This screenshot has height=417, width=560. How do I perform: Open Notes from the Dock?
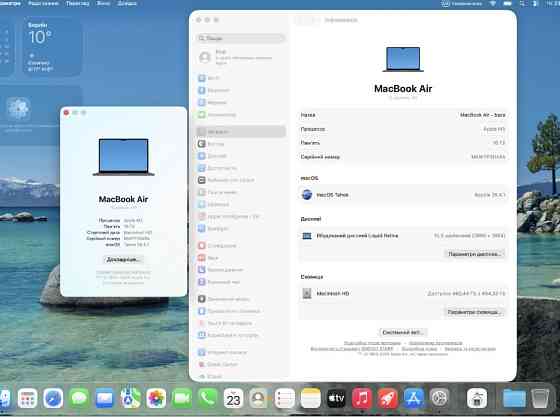click(310, 398)
